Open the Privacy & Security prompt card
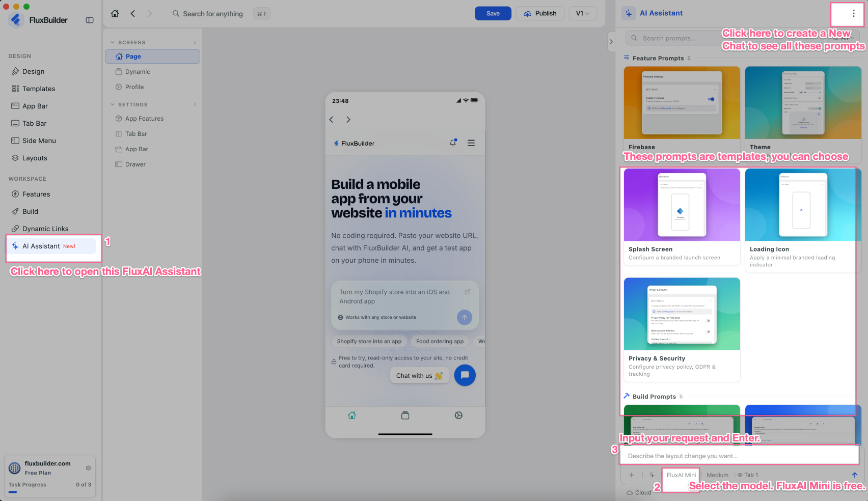Screen dimensions: 868x501 coord(682,330)
